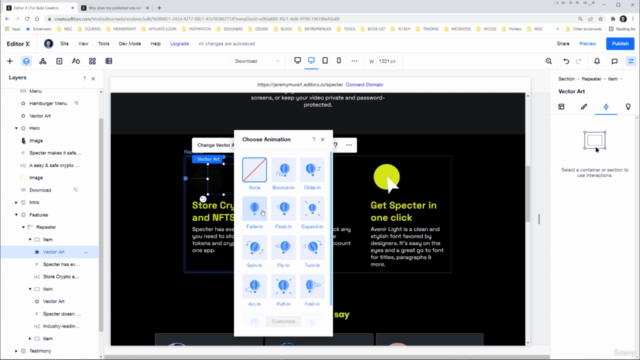Open Inspector interactions lightning tab
Image resolution: width=640 pixels, height=360 pixels.
(x=606, y=107)
